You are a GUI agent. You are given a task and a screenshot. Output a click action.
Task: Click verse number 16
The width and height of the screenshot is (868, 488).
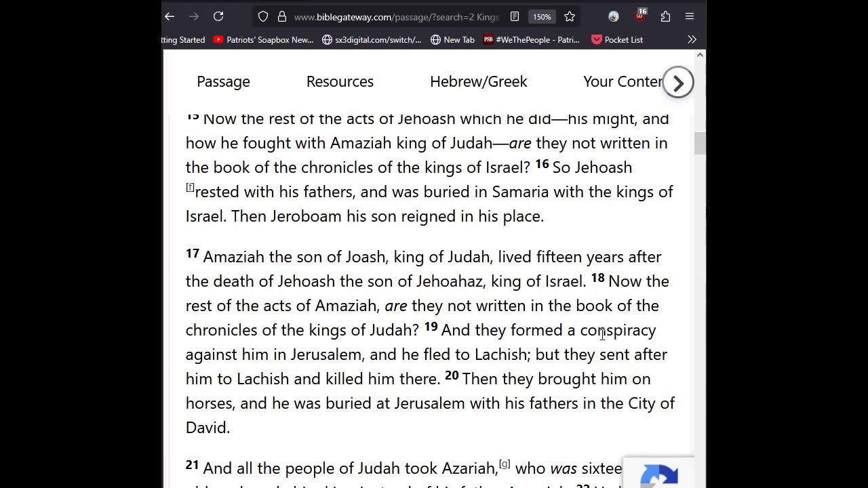(x=542, y=163)
